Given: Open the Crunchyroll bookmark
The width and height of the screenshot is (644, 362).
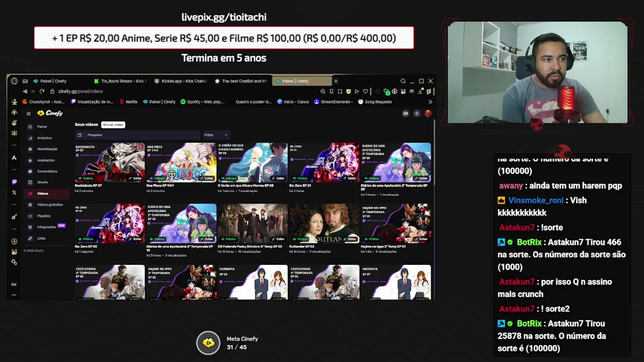Looking at the screenshot, I should click(43, 102).
